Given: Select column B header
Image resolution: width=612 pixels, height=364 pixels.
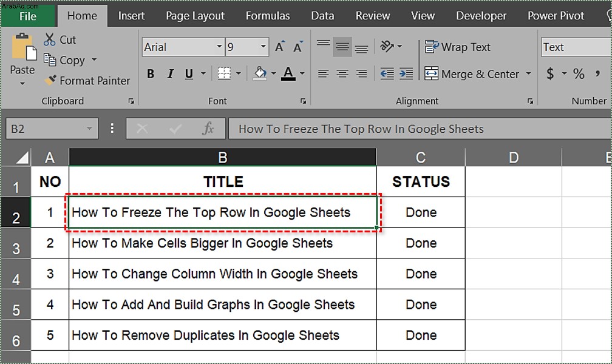Looking at the screenshot, I should pyautogui.click(x=222, y=157).
